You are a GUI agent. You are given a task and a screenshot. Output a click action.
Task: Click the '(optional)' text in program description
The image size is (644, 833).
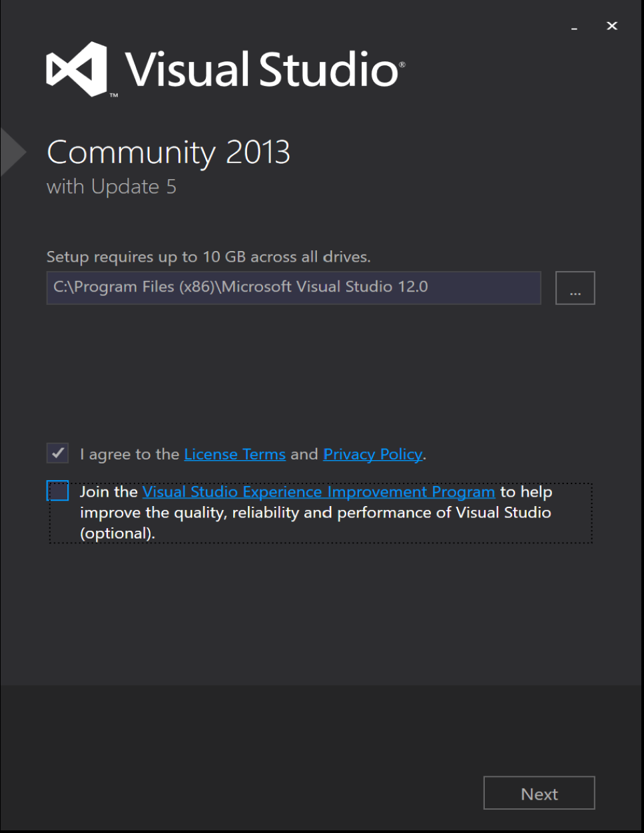pos(117,533)
